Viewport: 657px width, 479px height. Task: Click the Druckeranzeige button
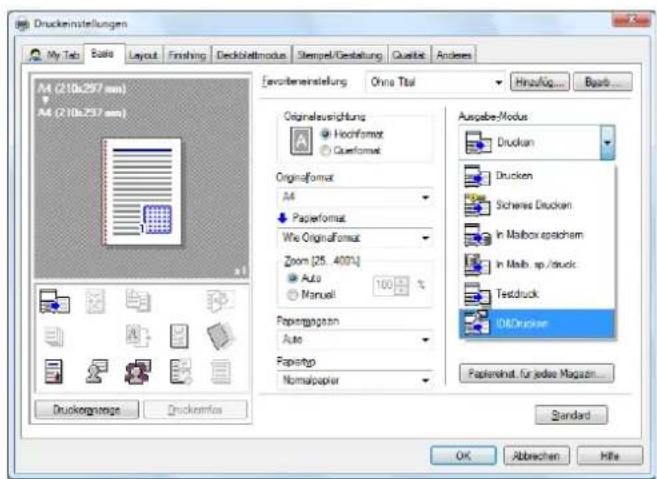[87, 409]
